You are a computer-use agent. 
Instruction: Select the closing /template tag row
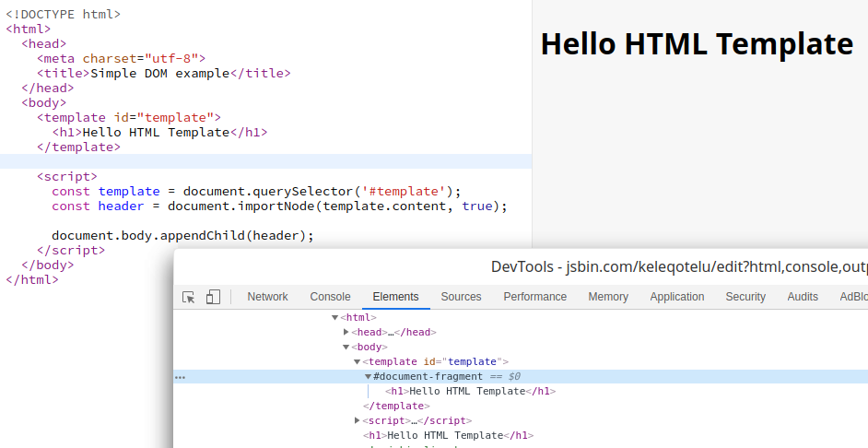click(396, 406)
